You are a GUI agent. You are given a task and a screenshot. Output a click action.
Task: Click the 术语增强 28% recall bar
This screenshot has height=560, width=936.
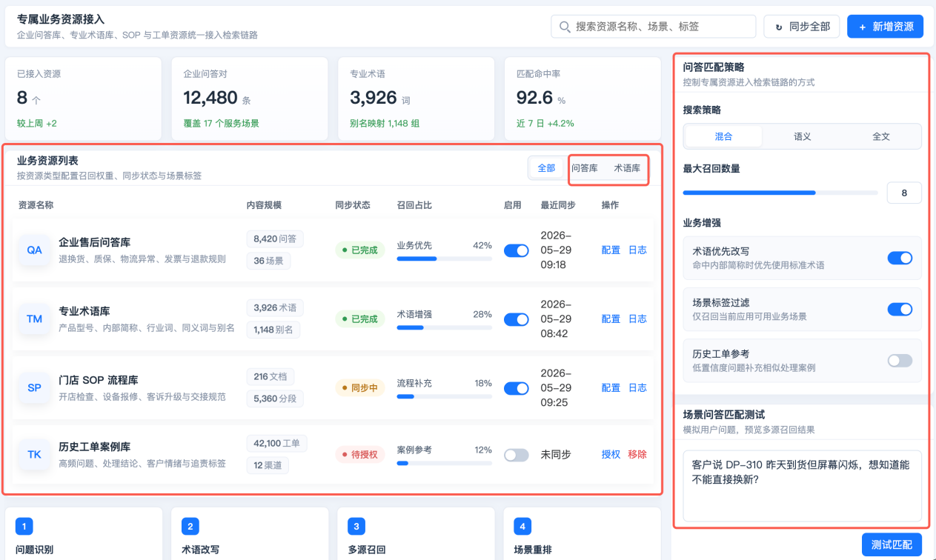(445, 327)
